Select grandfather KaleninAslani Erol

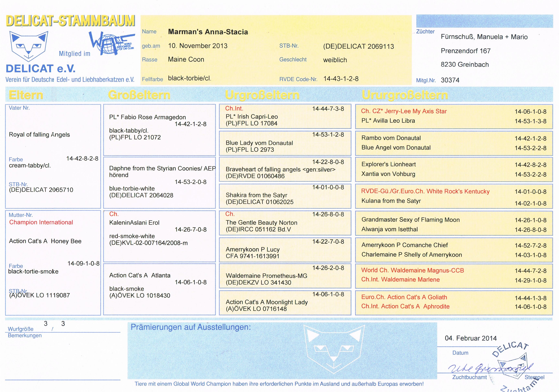coord(134,223)
